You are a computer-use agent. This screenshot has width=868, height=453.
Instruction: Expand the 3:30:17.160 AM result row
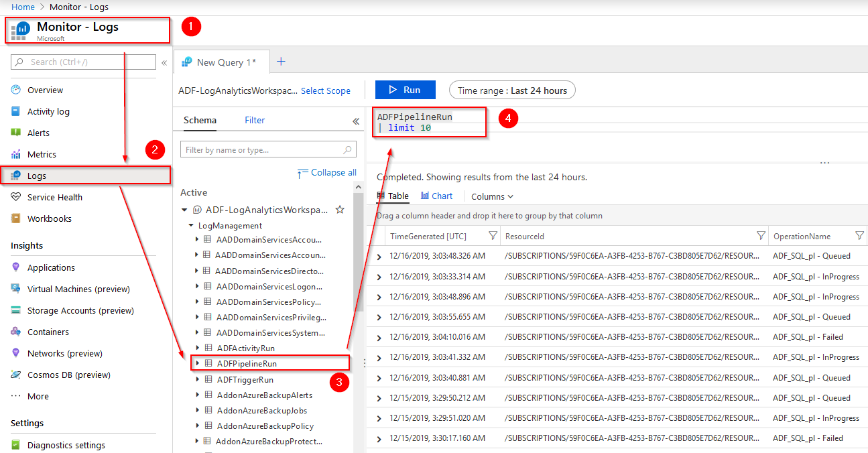(x=379, y=439)
